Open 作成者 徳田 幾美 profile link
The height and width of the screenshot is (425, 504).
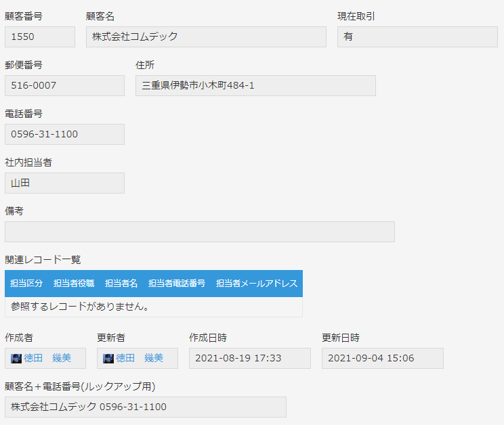[47, 358]
